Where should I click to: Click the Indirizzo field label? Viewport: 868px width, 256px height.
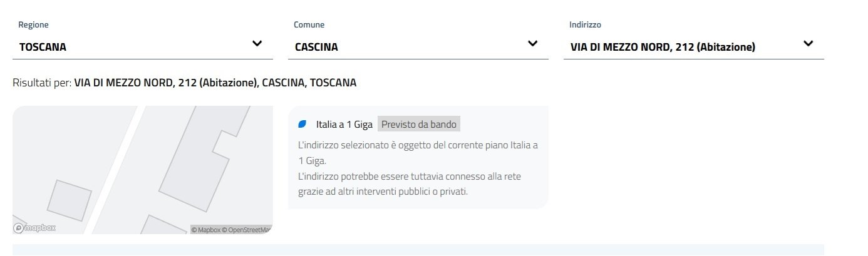click(x=585, y=25)
